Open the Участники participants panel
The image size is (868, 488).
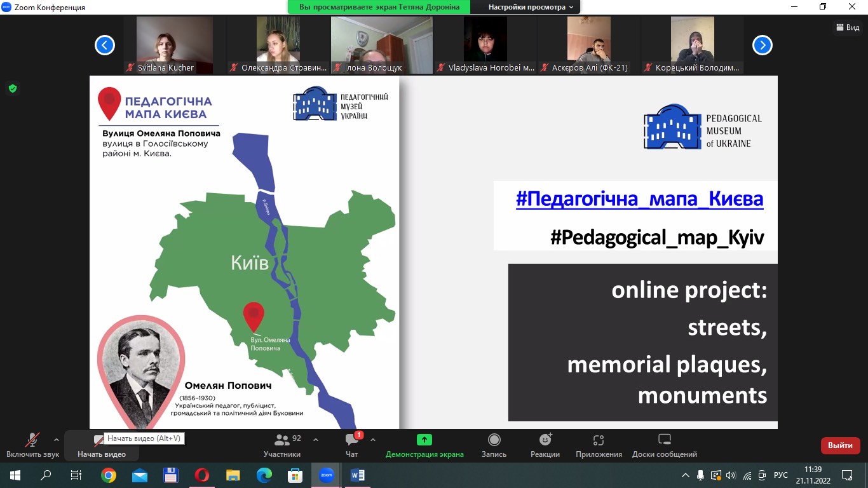(x=282, y=445)
